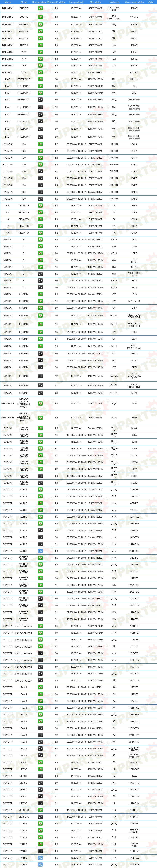
Task: Click petrol icon in MITSUBISHI 3A90 row
Action: pyautogui.click(x=40, y=403)
